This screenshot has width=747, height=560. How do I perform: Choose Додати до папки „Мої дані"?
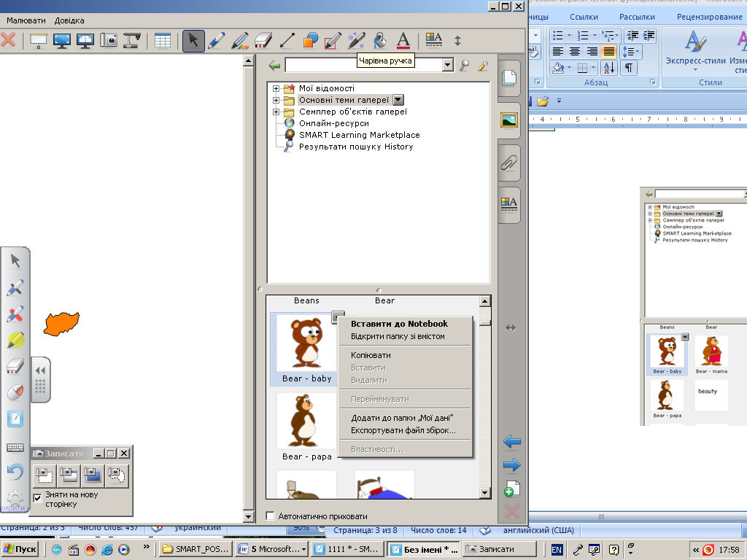click(x=402, y=418)
